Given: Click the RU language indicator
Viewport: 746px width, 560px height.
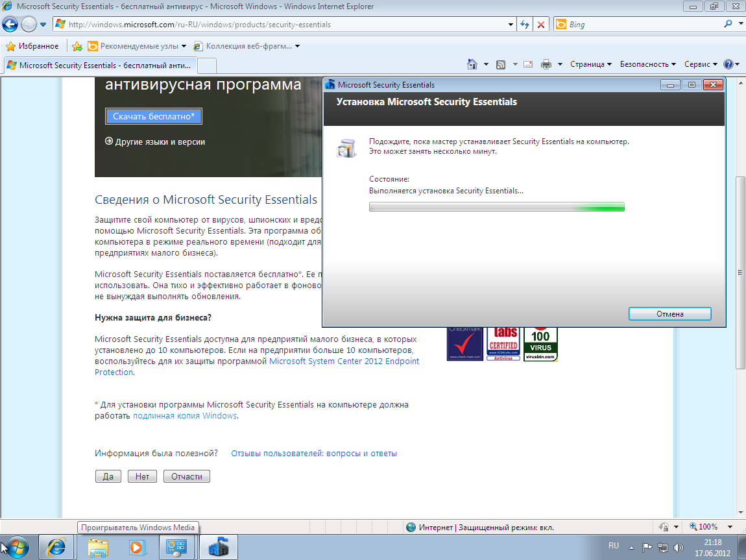Looking at the screenshot, I should click(614, 546).
